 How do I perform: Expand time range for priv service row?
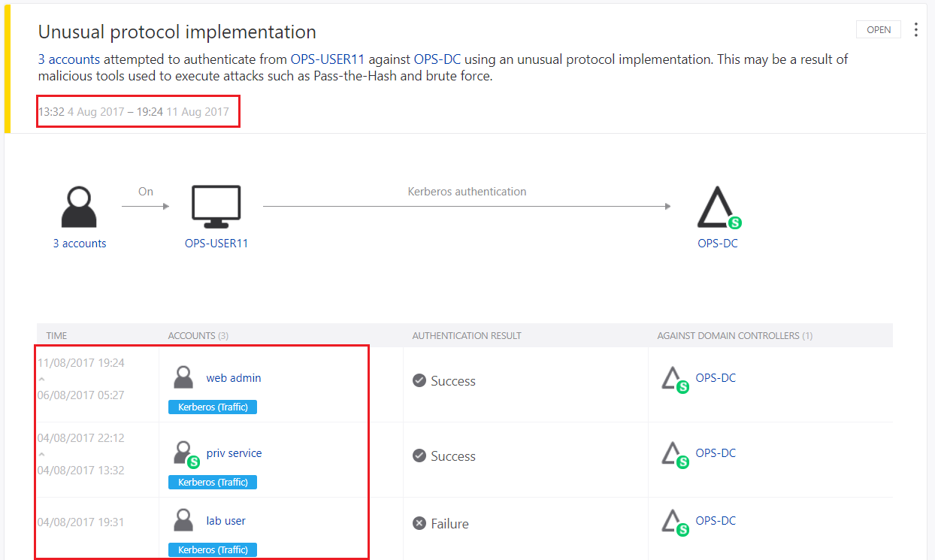coord(42,454)
